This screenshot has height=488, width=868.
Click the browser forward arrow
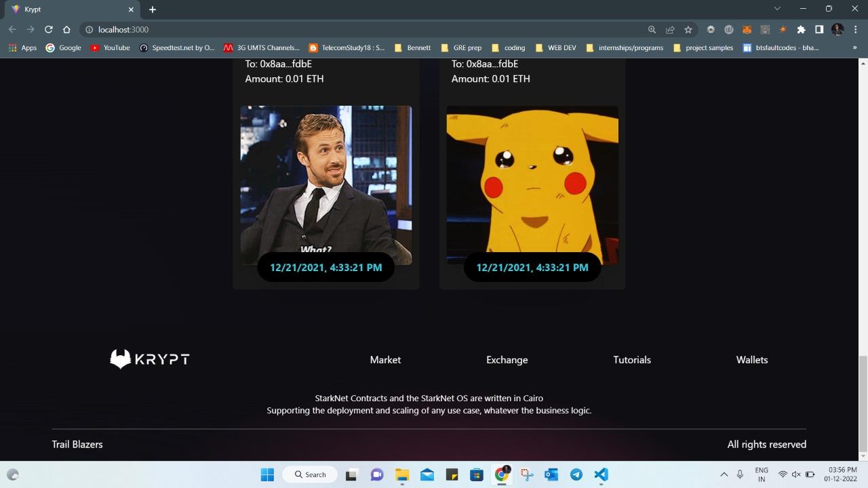click(31, 30)
